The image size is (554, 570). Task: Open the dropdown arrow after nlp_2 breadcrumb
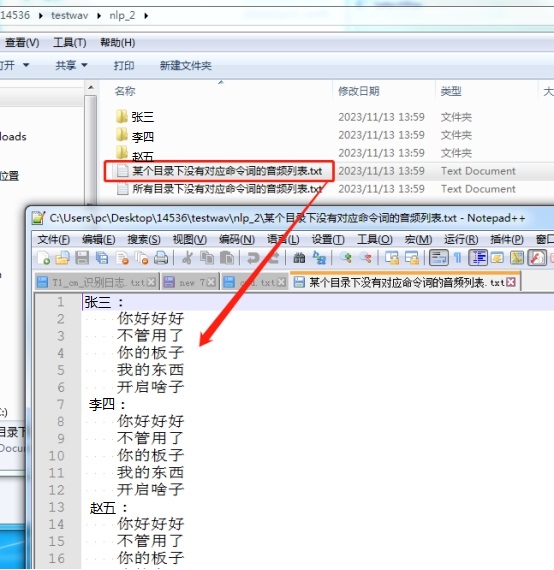tap(146, 16)
